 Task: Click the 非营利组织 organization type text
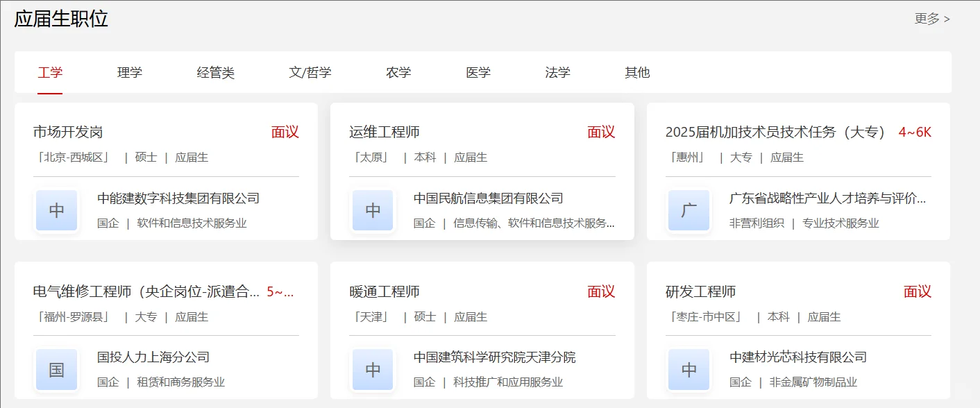(x=757, y=223)
